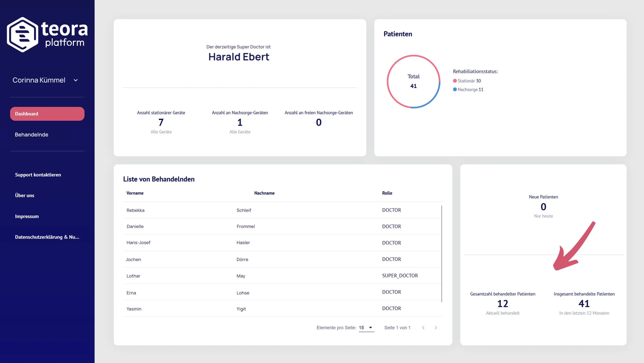Screen dimensions: 644x363
Task: Open the Datenschutzerklärung link in sidebar
Action: (x=47, y=237)
